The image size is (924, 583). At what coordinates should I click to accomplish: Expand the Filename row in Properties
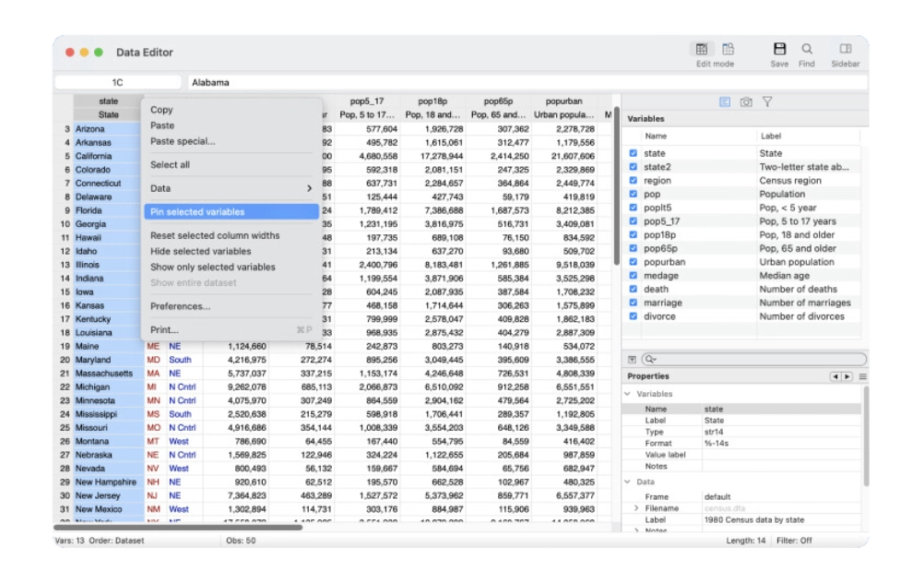coord(635,508)
